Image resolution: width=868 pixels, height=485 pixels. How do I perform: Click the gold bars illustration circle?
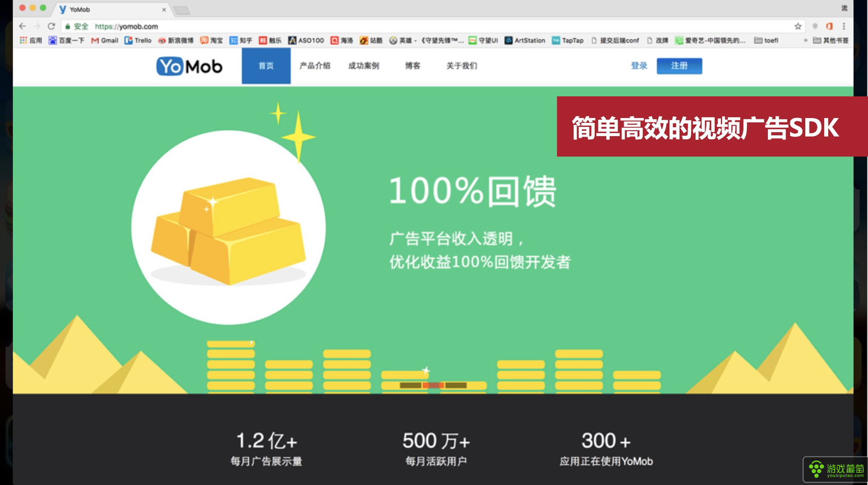pyautogui.click(x=228, y=228)
